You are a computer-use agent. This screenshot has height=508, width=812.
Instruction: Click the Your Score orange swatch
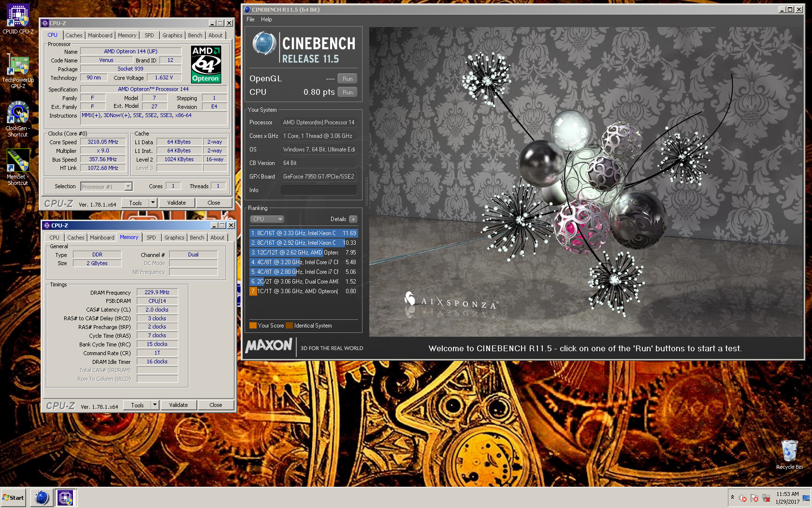pyautogui.click(x=253, y=326)
